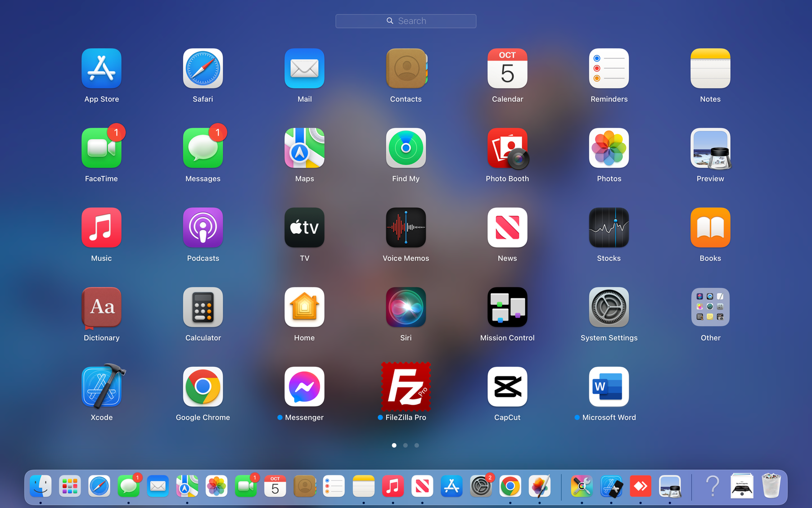
Task: Launch the Podcasts app
Action: (x=203, y=228)
